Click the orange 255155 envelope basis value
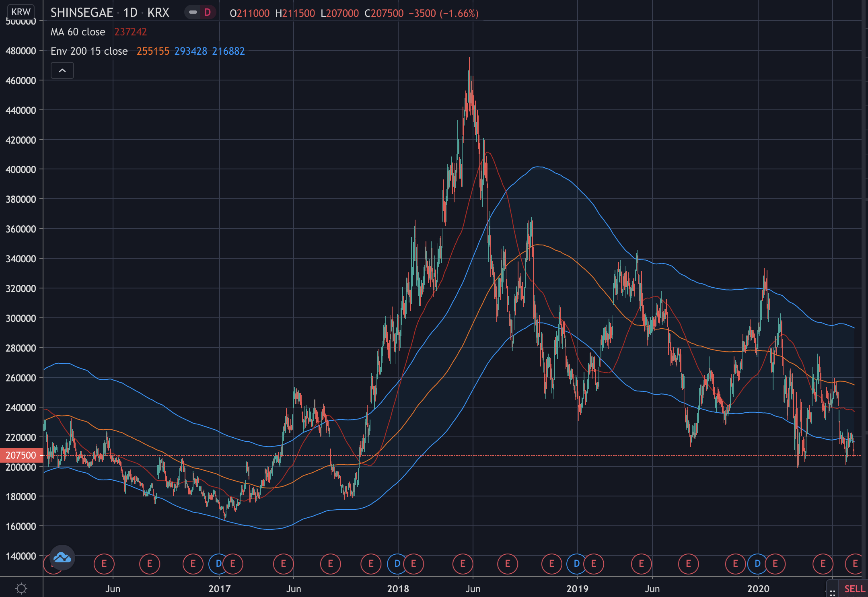 153,51
